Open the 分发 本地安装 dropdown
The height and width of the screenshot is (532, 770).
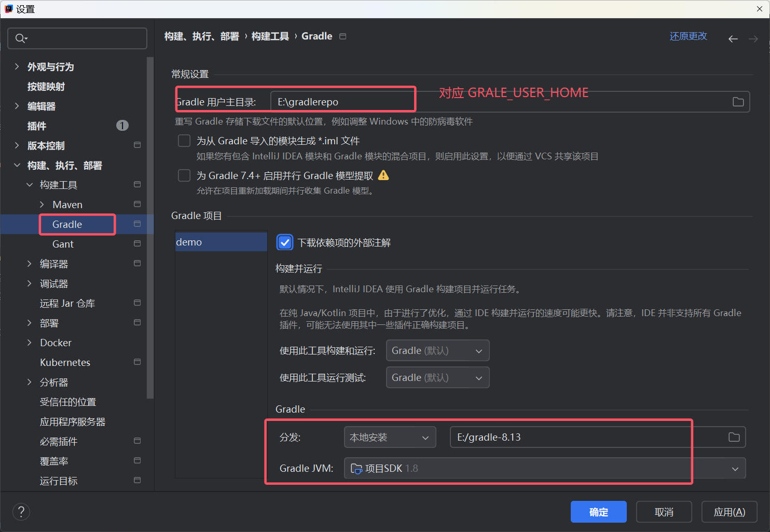pos(390,437)
